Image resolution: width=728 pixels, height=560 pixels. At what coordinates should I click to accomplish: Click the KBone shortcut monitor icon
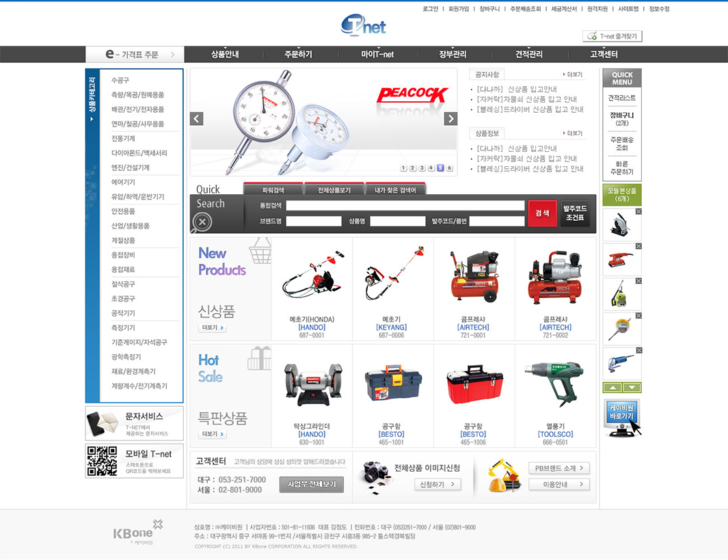pyautogui.click(x=622, y=417)
